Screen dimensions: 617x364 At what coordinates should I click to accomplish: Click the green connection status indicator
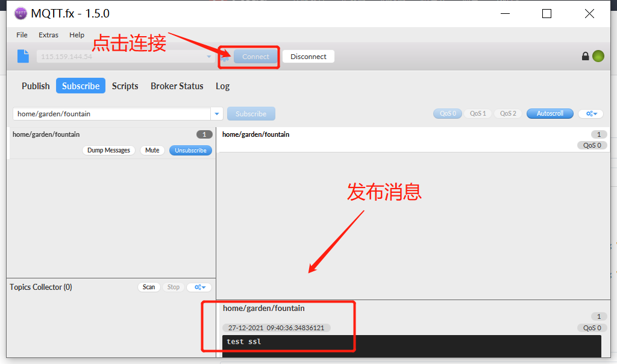598,56
